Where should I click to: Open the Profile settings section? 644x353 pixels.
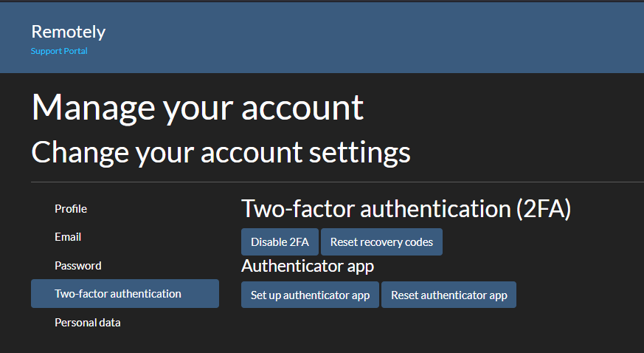click(71, 209)
